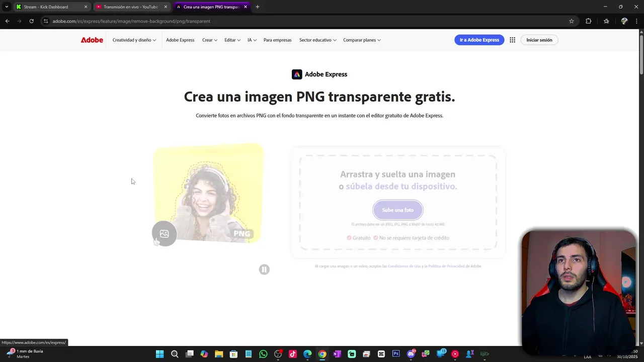This screenshot has height=362, width=644.
Task: Click the Ir a Adobe Express button
Action: pos(479,40)
